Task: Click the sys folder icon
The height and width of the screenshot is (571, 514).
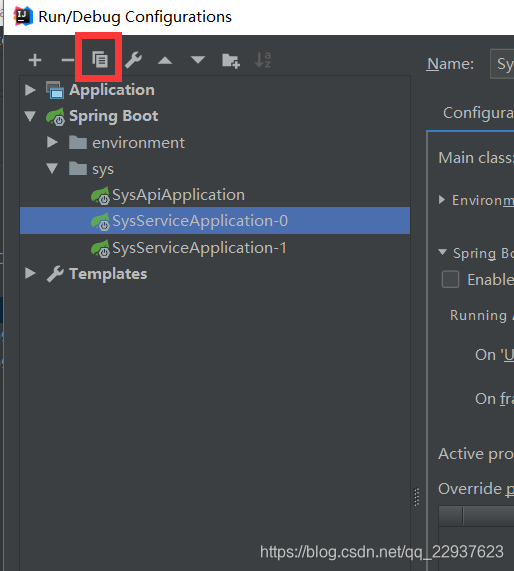Action: 78,169
